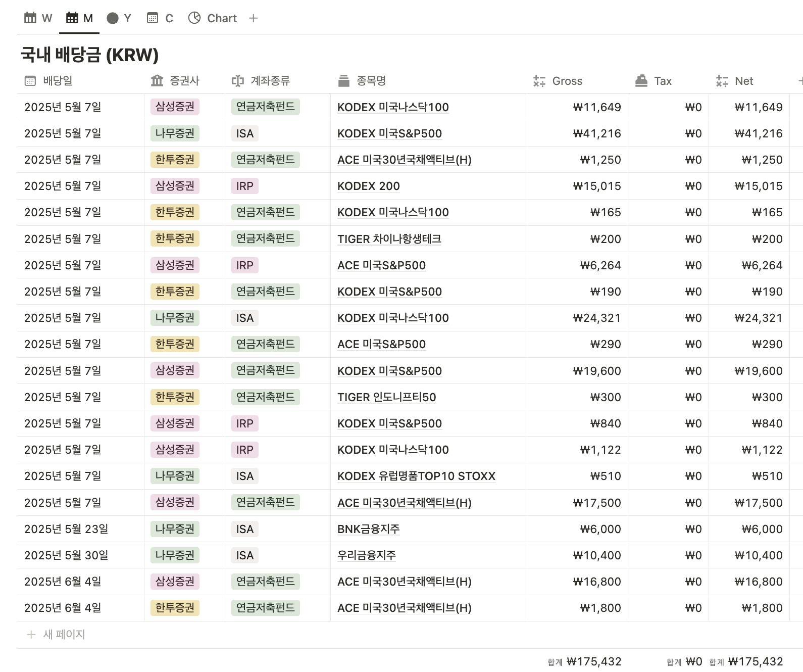This screenshot has width=803, height=672.
Task: Click the Tax column icon
Action: [x=641, y=81]
